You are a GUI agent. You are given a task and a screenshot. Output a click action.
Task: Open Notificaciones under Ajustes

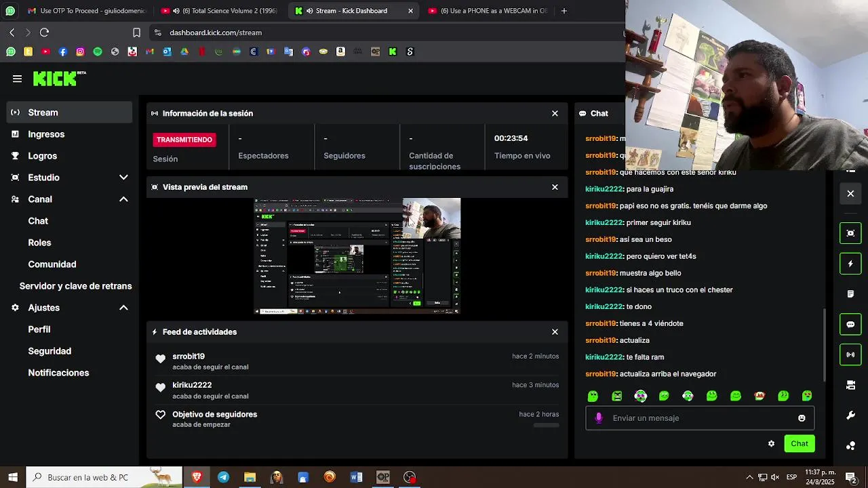coord(58,373)
